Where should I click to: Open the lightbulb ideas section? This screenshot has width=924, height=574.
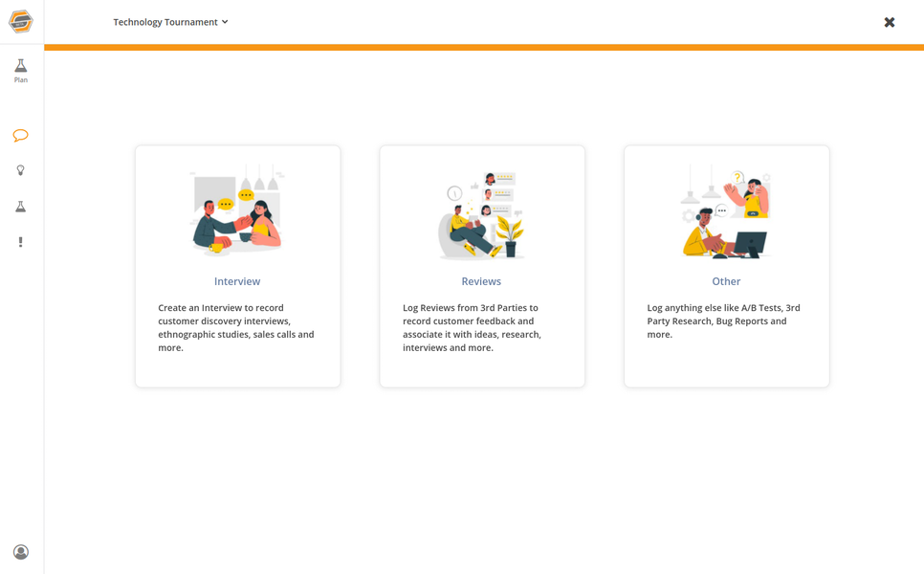[20, 170]
